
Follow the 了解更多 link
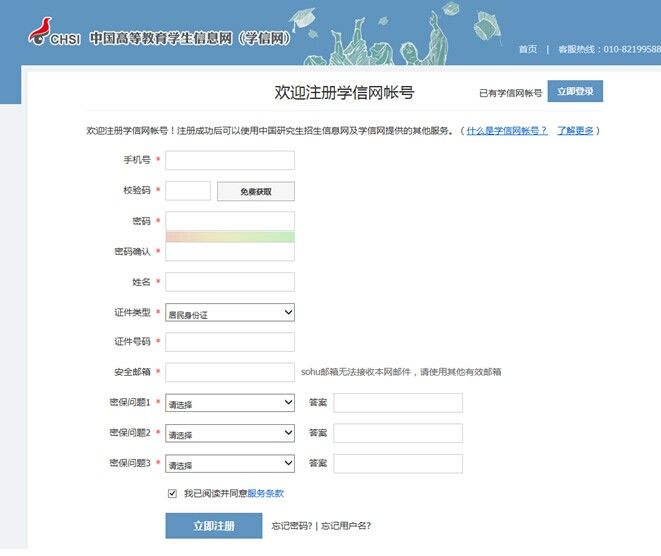(575, 131)
